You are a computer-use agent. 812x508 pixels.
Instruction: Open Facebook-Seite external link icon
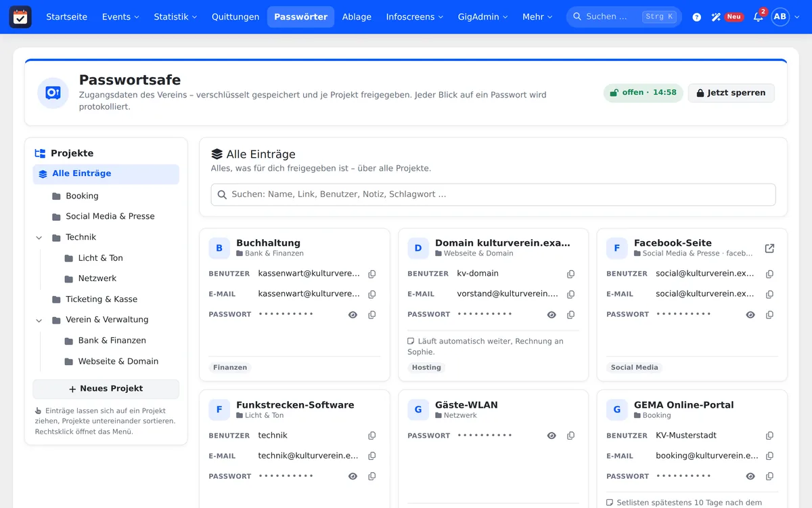(769, 249)
